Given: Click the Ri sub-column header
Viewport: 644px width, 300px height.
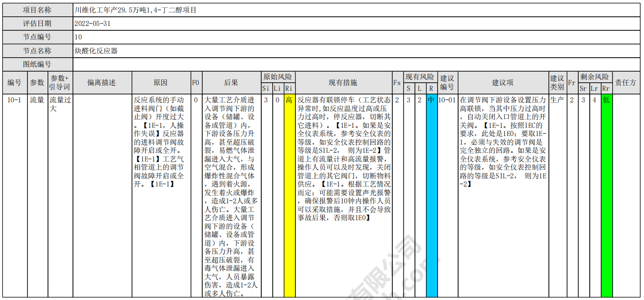Looking at the screenshot, I should 289,88.
